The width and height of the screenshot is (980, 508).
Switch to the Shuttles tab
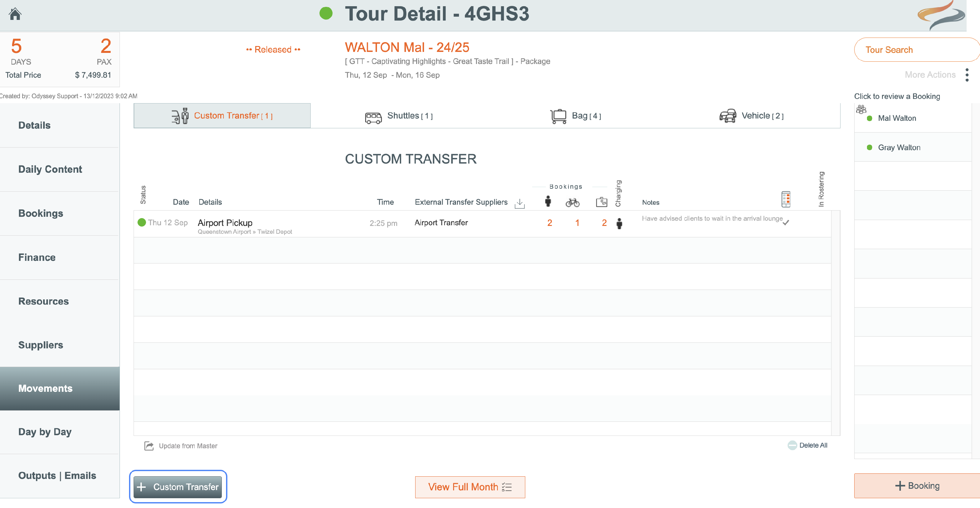point(399,116)
